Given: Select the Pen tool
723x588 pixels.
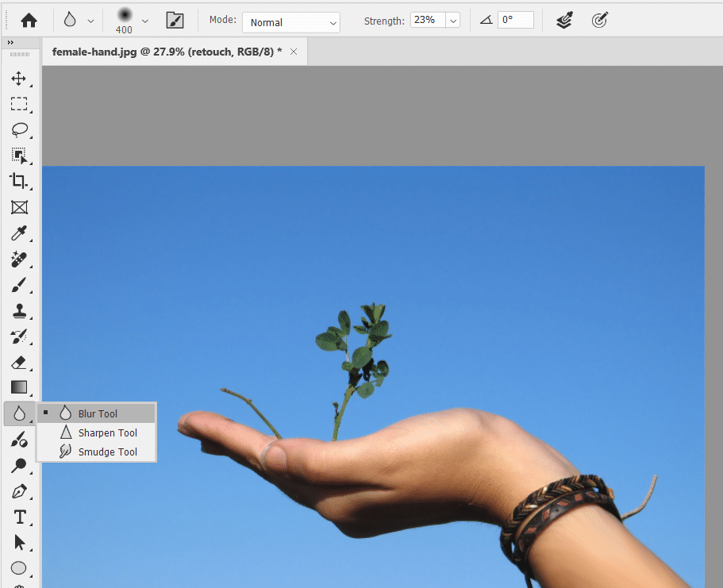Looking at the screenshot, I should tap(19, 491).
